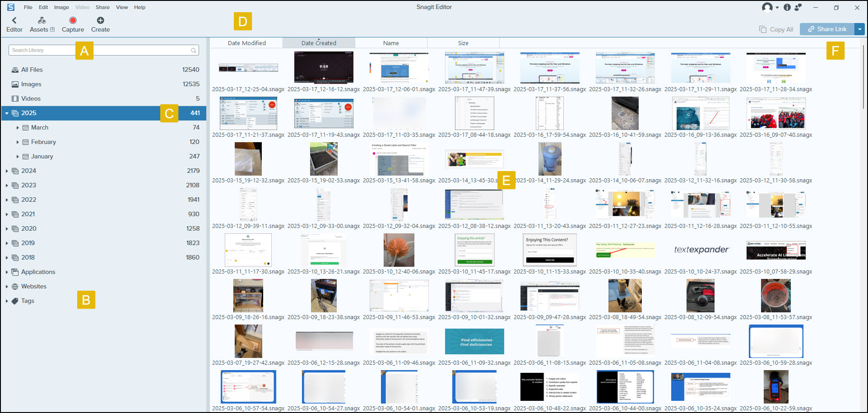Sort by the Date Modified column
This screenshot has width=868, height=413.
coord(246,43)
